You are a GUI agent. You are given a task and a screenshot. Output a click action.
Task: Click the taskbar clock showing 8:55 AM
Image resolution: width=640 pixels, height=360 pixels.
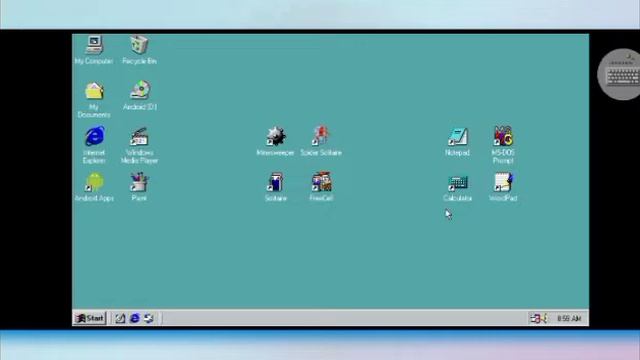[569, 318]
